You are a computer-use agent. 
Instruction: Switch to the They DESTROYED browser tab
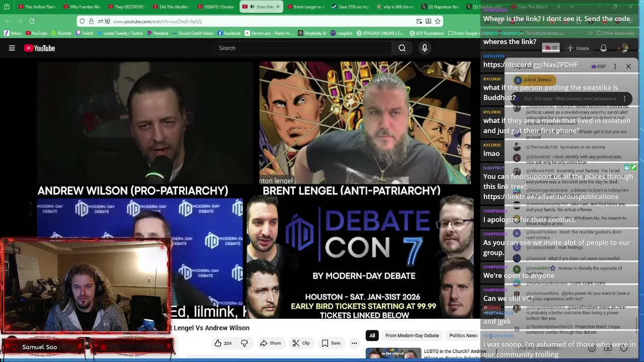pos(125,7)
